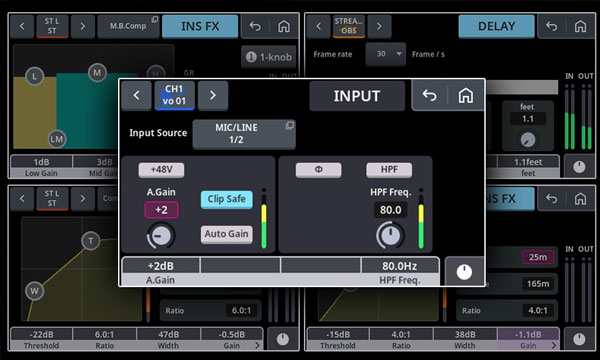Toggle the HPF switch
This screenshot has height=360, width=600.
(x=389, y=170)
